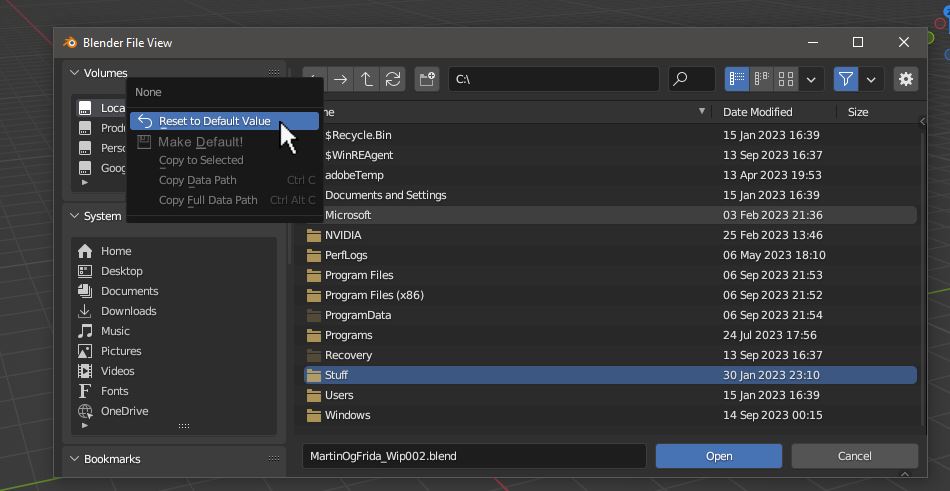The image size is (950, 491).
Task: Select the Programs folder
Action: (x=610, y=335)
